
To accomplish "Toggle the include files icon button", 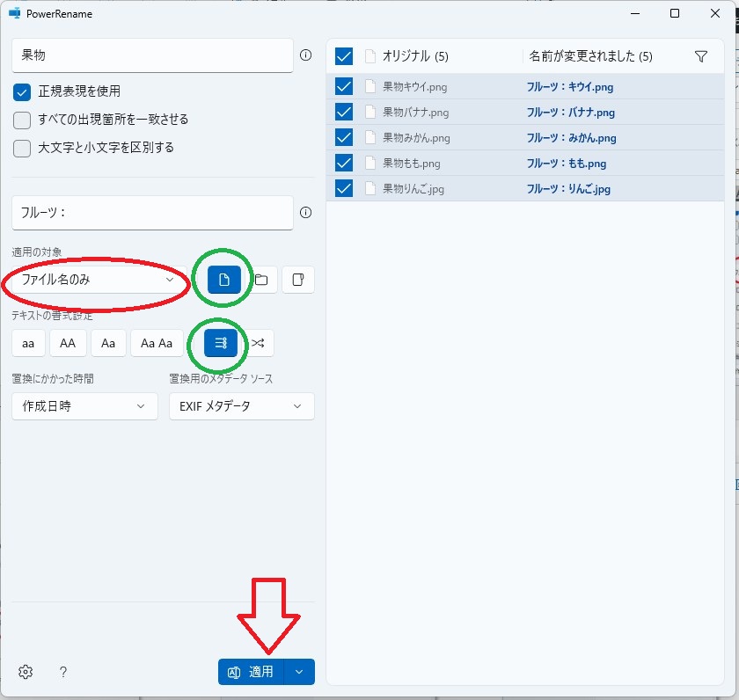I will coord(224,280).
